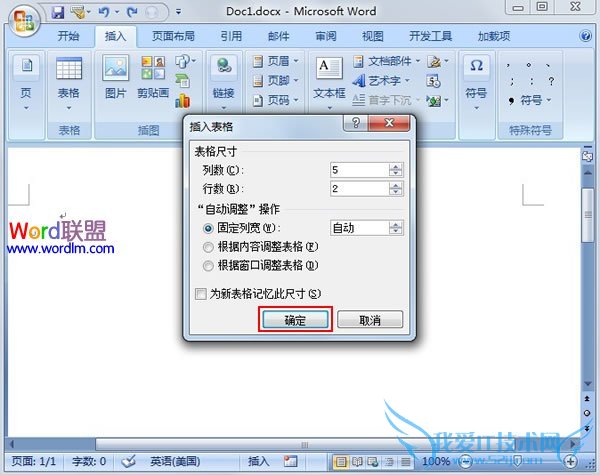
Task: Open Customize Quick Access Toolbar arrow
Action: [178, 12]
